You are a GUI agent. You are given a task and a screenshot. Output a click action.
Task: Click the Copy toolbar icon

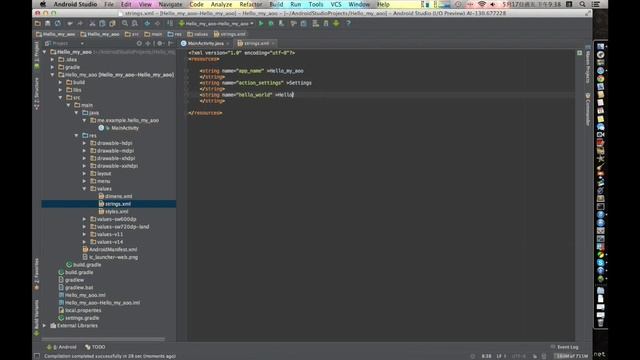tap(102, 24)
